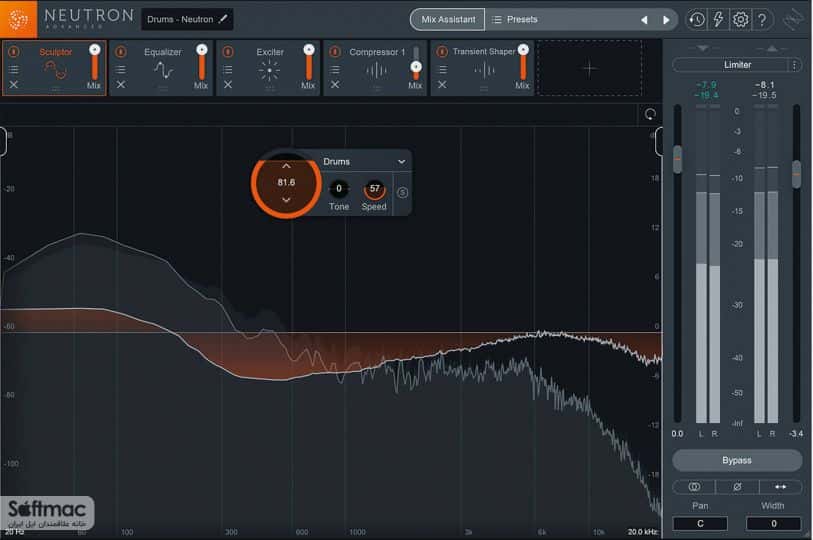Click the Exciter Mix slider
Viewport: 813px width, 540px height.
click(309, 62)
